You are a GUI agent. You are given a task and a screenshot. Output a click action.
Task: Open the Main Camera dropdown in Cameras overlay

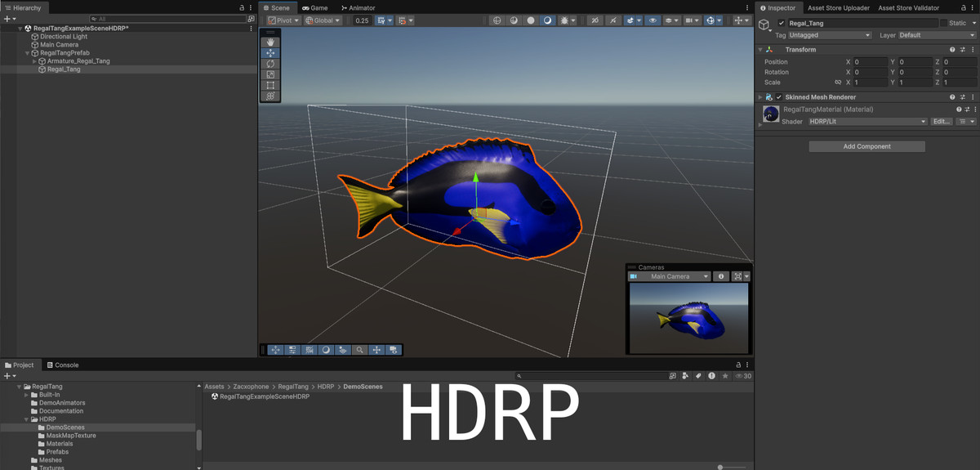669,276
